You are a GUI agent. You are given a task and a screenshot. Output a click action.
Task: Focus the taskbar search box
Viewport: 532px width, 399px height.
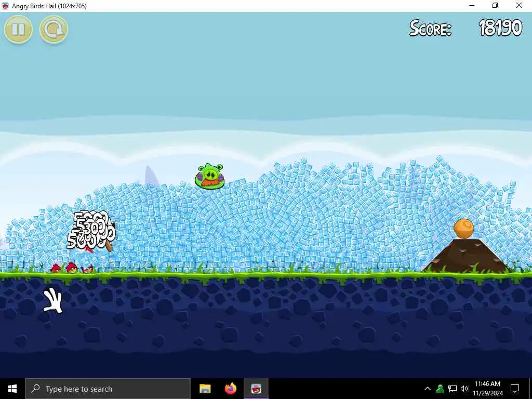point(108,389)
